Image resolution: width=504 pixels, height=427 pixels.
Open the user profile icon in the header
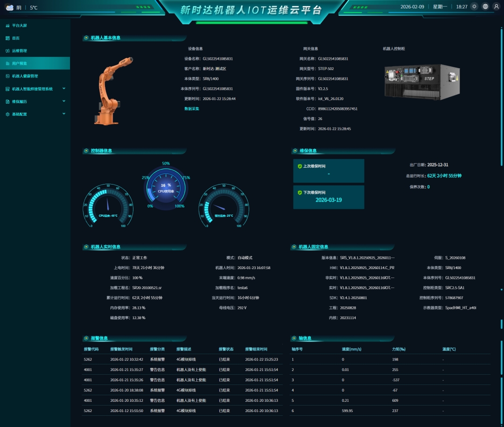[x=496, y=7]
